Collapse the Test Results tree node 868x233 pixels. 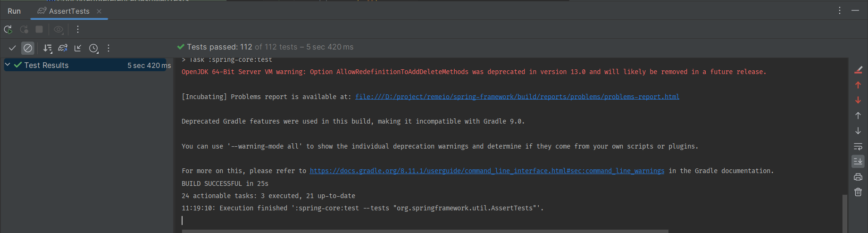click(8, 65)
